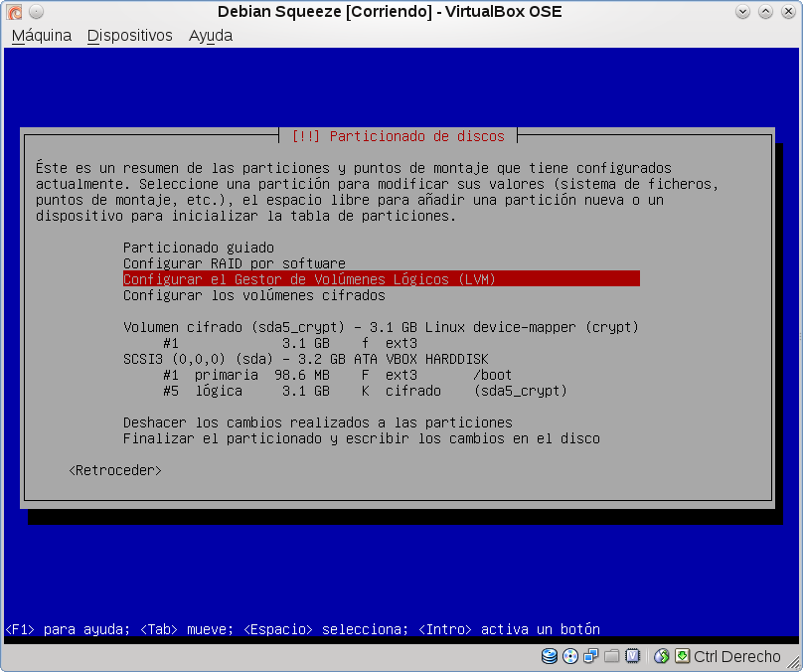Open the Dispositivos menu

click(x=129, y=36)
